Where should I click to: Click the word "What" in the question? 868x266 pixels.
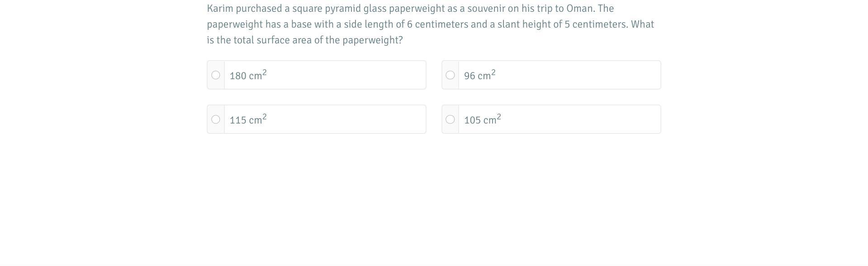[642, 24]
